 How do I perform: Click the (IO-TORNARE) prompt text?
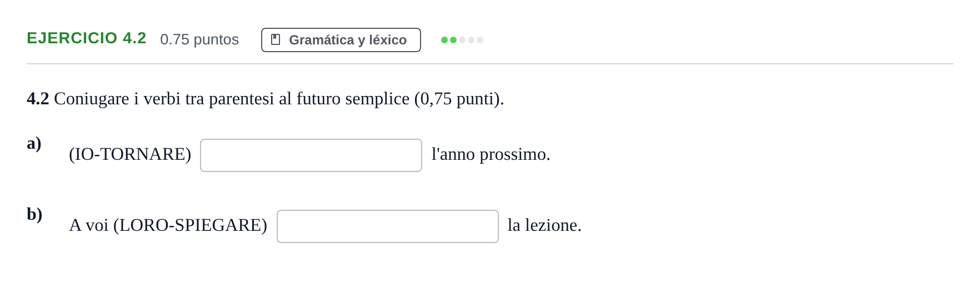click(130, 154)
